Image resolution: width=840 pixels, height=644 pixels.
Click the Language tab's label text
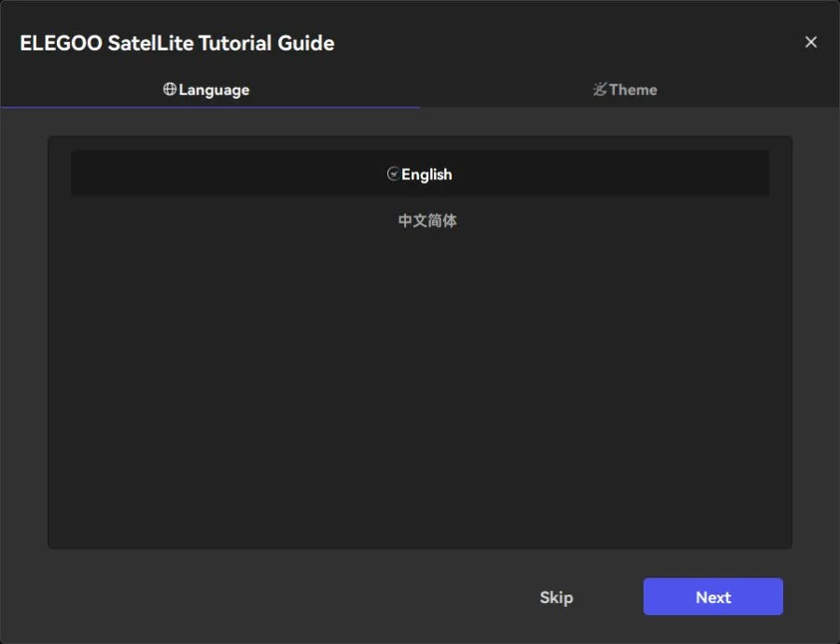(x=214, y=90)
